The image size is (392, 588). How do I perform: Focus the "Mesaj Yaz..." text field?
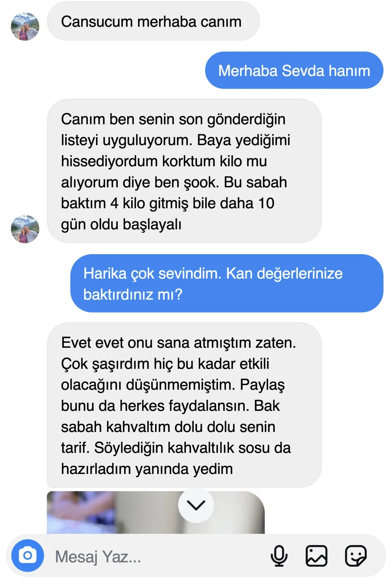point(157,556)
